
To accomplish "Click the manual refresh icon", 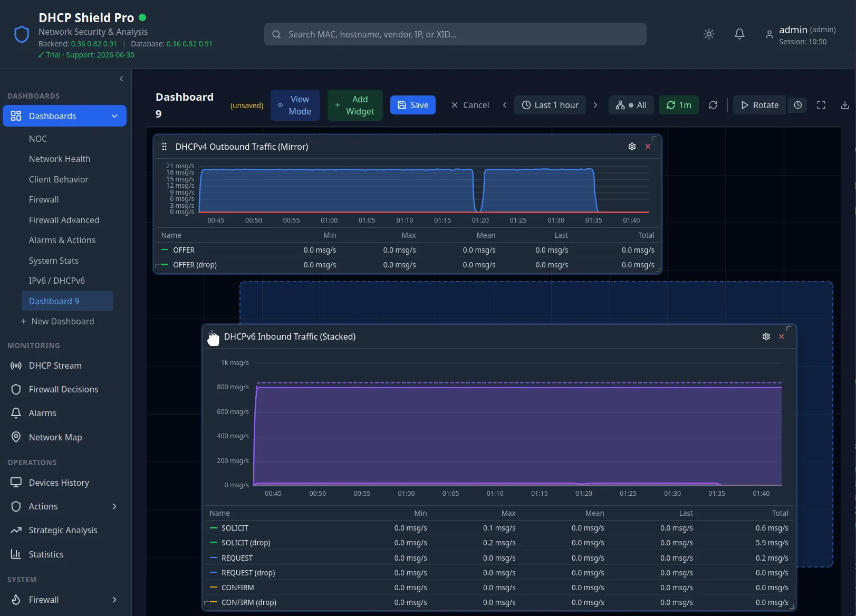I will tap(713, 105).
